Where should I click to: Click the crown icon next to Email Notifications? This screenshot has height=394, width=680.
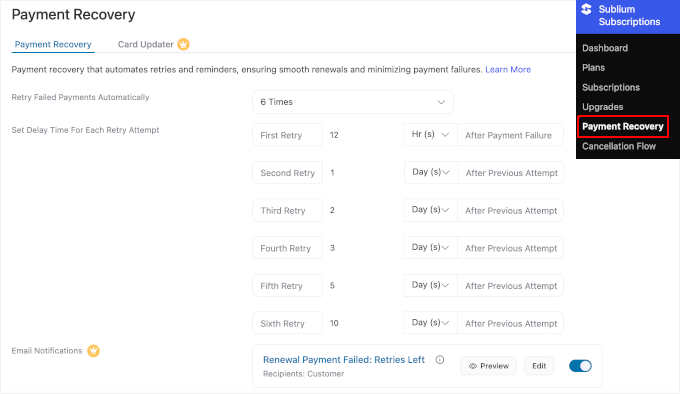tap(93, 351)
